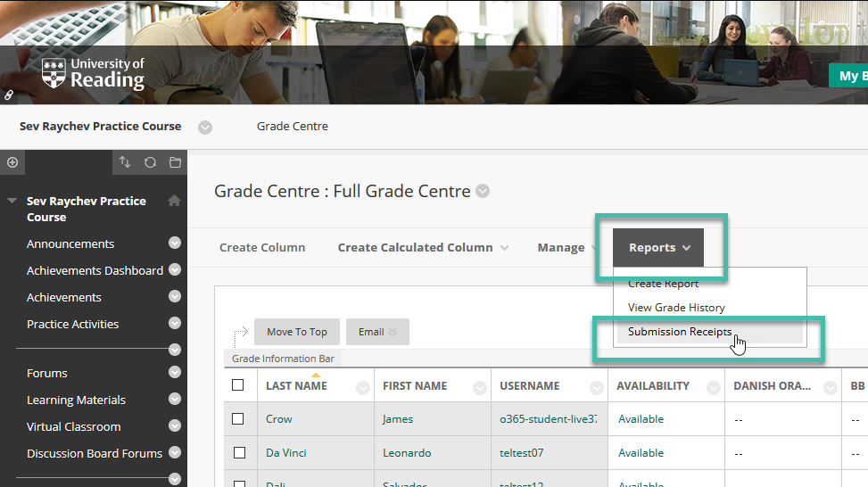Open the Email dropdown button
The height and width of the screenshot is (487, 868).
[377, 332]
